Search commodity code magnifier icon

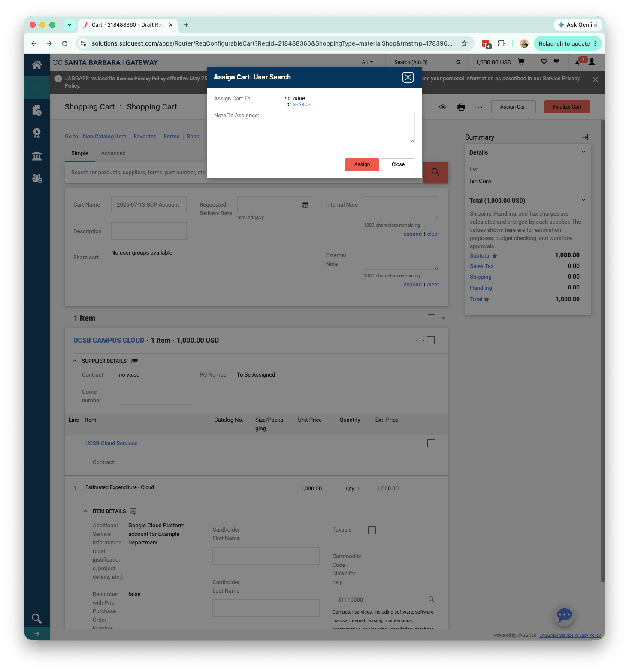pyautogui.click(x=432, y=599)
